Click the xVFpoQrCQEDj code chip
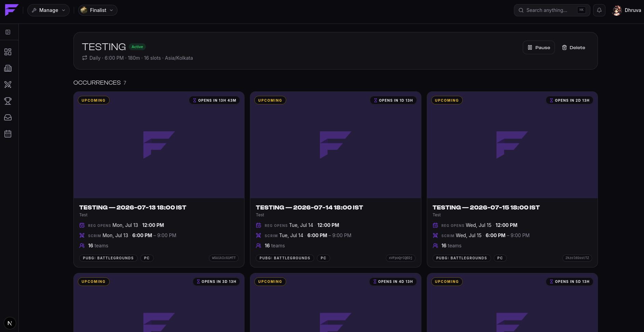Screen dimensions: 644x332 [x=401, y=258]
